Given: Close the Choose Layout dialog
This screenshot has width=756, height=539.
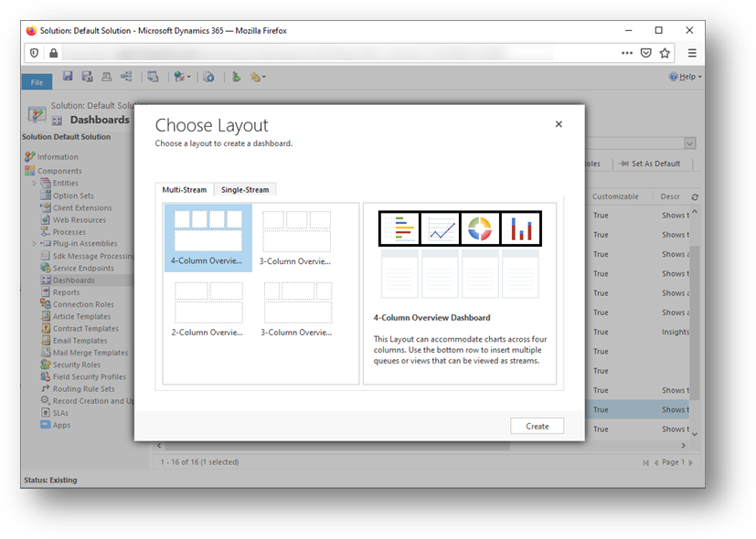Looking at the screenshot, I should pyautogui.click(x=559, y=123).
